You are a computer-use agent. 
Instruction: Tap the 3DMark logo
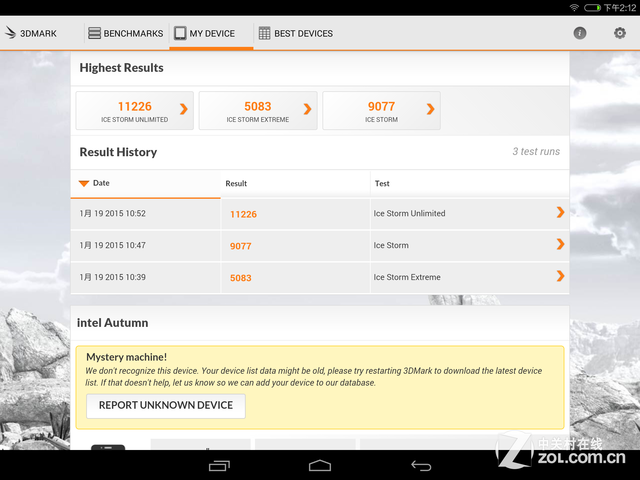point(31,33)
